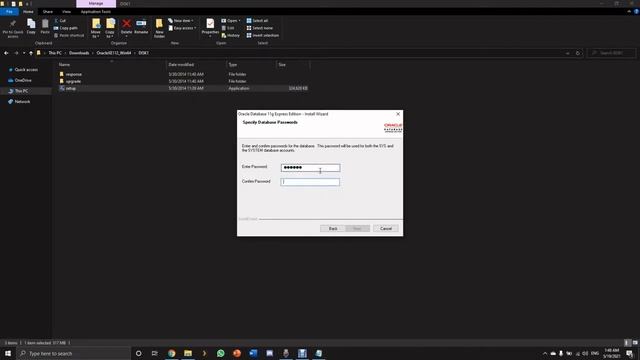Open File Explorer from the taskbar

(188, 353)
